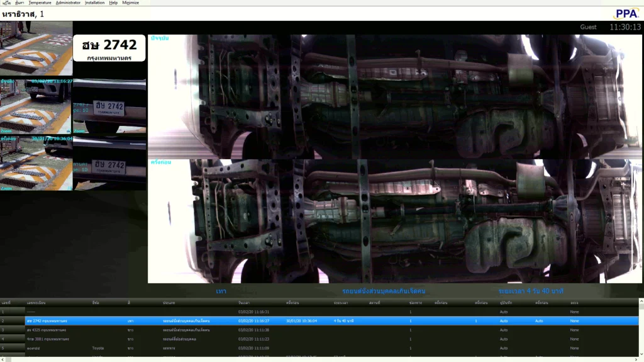Open the Help menu
This screenshot has width=644, height=362.
pyautogui.click(x=113, y=3)
